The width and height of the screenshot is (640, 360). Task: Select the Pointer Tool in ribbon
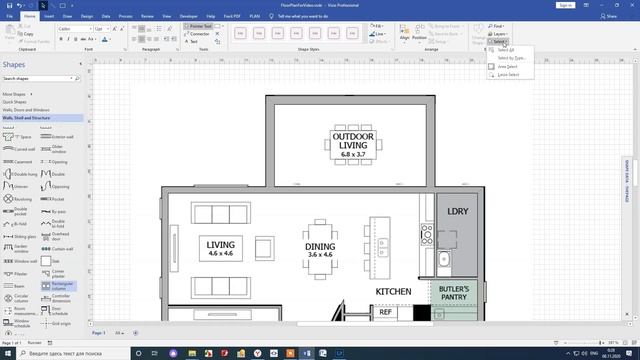[198, 26]
